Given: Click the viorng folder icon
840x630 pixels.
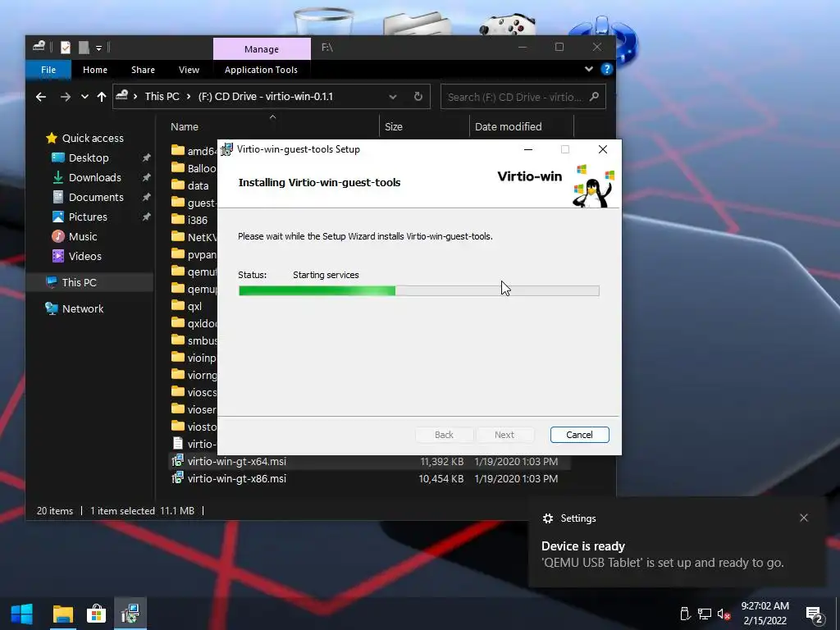Looking at the screenshot, I should coord(178,374).
